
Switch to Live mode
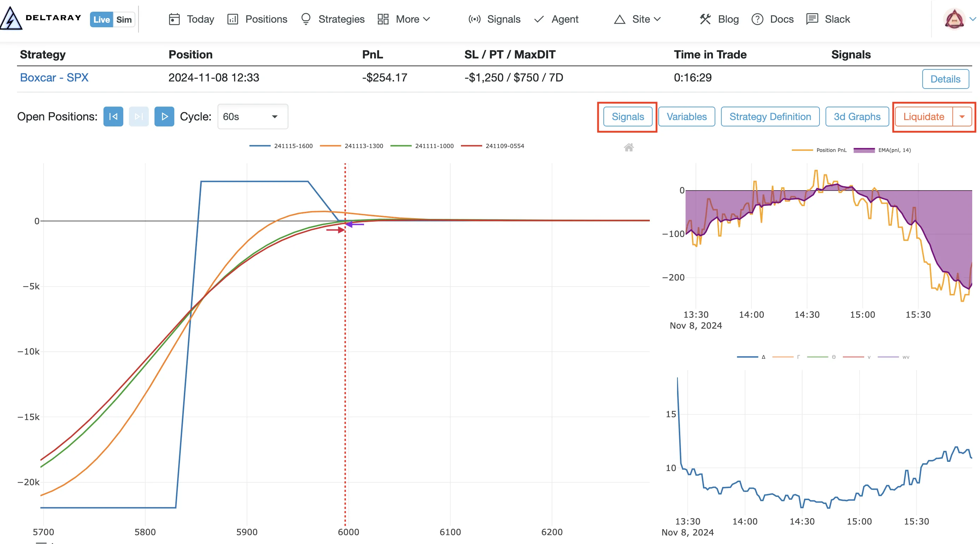tap(101, 19)
